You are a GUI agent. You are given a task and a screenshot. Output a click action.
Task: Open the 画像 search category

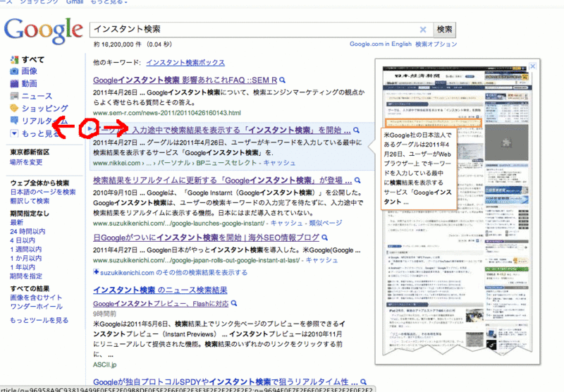[x=30, y=71]
